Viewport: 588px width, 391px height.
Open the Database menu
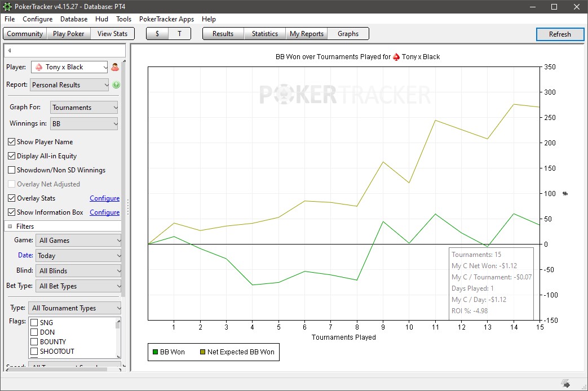[x=74, y=19]
